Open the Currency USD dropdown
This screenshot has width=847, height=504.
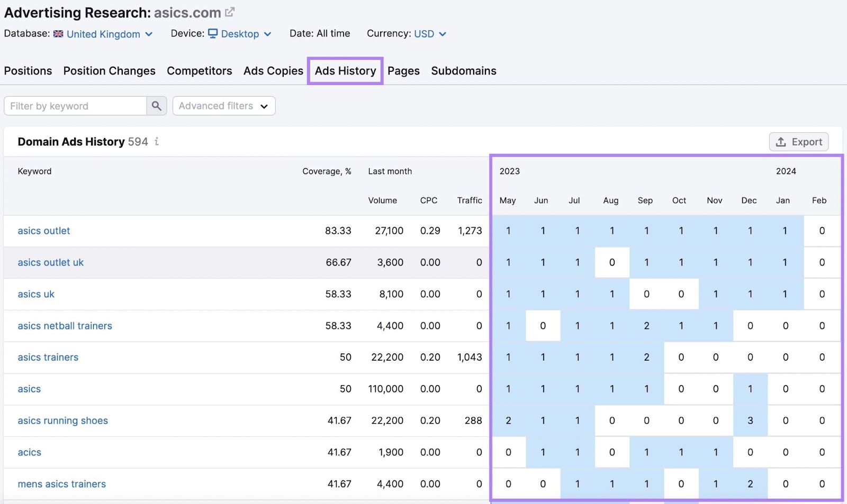pos(443,34)
